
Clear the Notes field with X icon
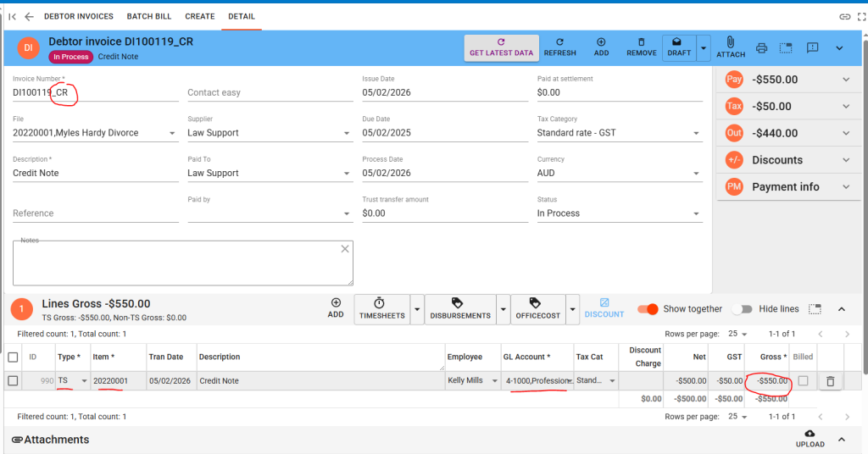(345, 249)
